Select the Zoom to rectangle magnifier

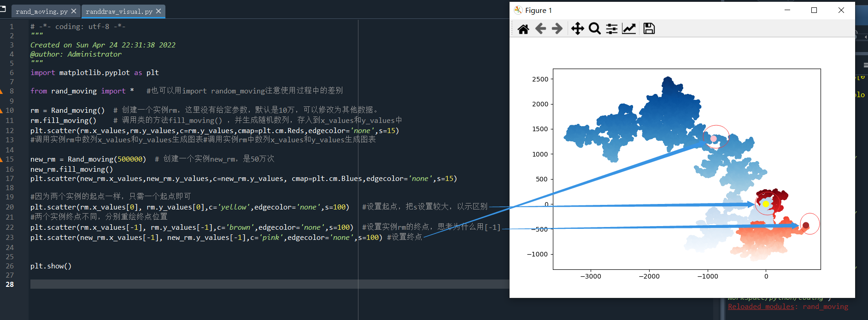point(595,29)
